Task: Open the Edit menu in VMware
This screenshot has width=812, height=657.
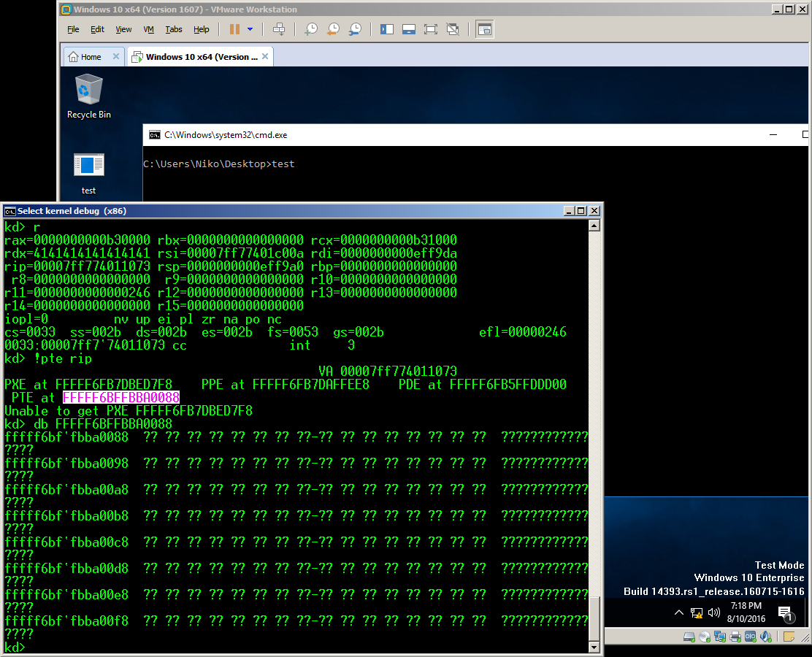Action: coord(97,29)
